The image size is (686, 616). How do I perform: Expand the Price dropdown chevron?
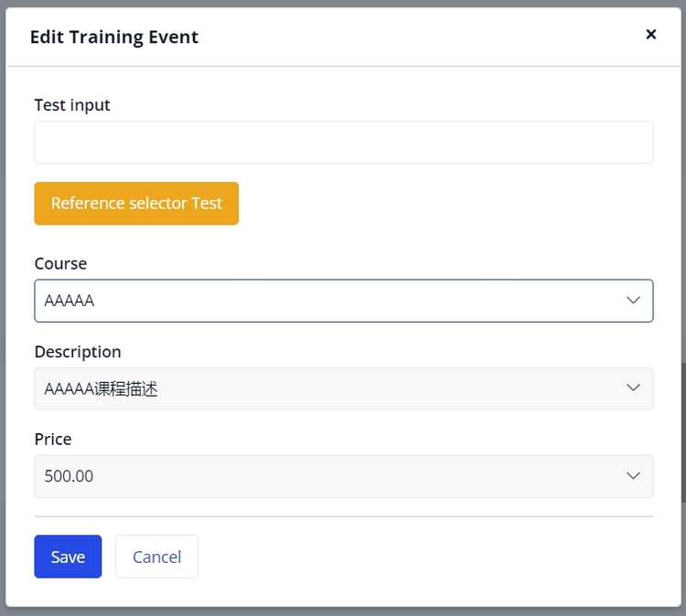pyautogui.click(x=633, y=476)
